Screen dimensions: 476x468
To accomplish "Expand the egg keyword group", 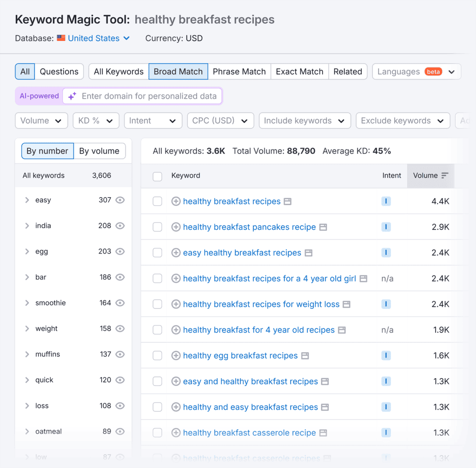I will pos(27,252).
